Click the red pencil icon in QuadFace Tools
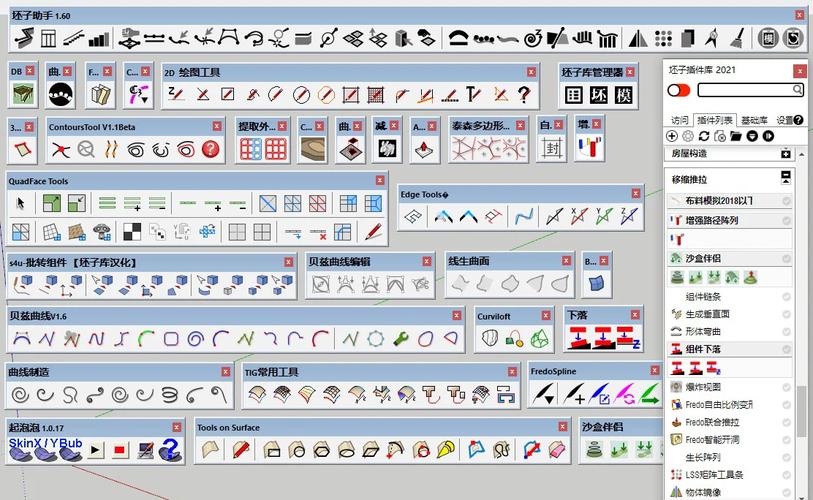Image resolution: width=813 pixels, height=500 pixels. tap(373, 232)
